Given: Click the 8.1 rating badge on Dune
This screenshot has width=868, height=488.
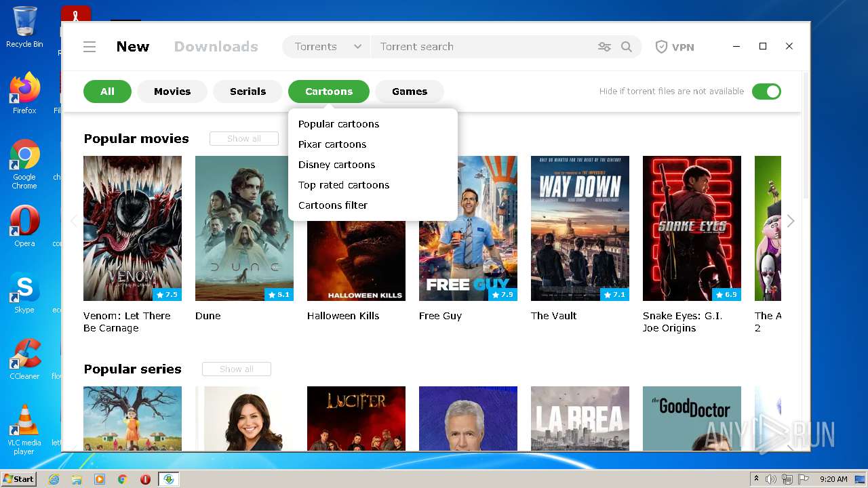Looking at the screenshot, I should tap(279, 295).
